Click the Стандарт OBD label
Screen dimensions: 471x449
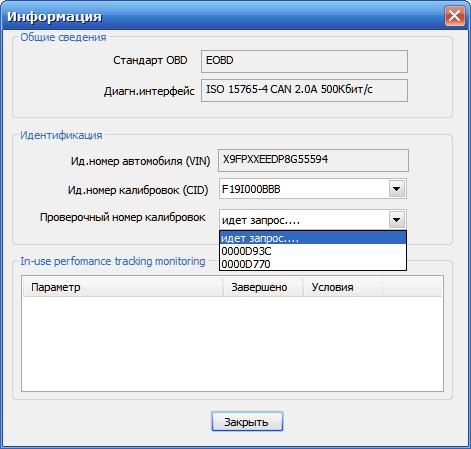pyautogui.click(x=150, y=60)
